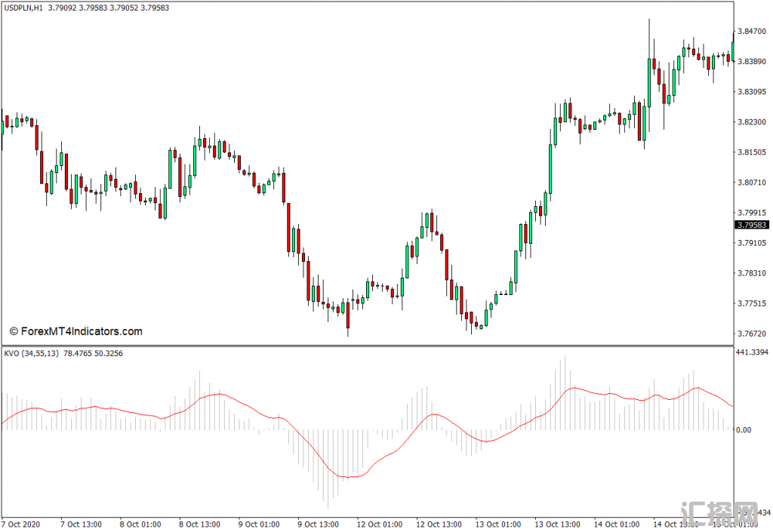Select the 3.79105 price axis label
Screen dimensions: 773x532
(752, 243)
